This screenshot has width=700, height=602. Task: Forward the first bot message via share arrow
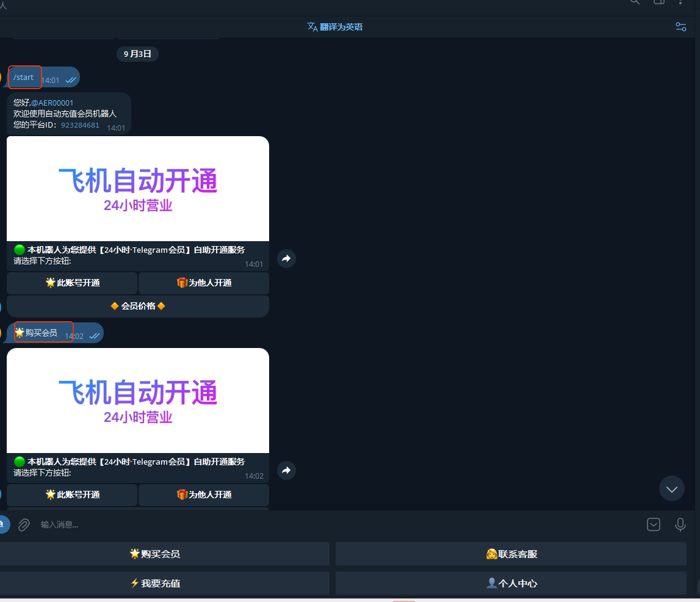pyautogui.click(x=286, y=258)
